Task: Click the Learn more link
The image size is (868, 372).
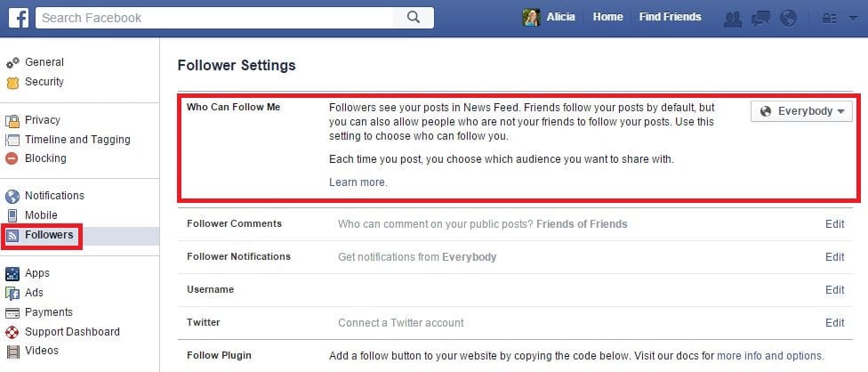Action: pos(358,182)
